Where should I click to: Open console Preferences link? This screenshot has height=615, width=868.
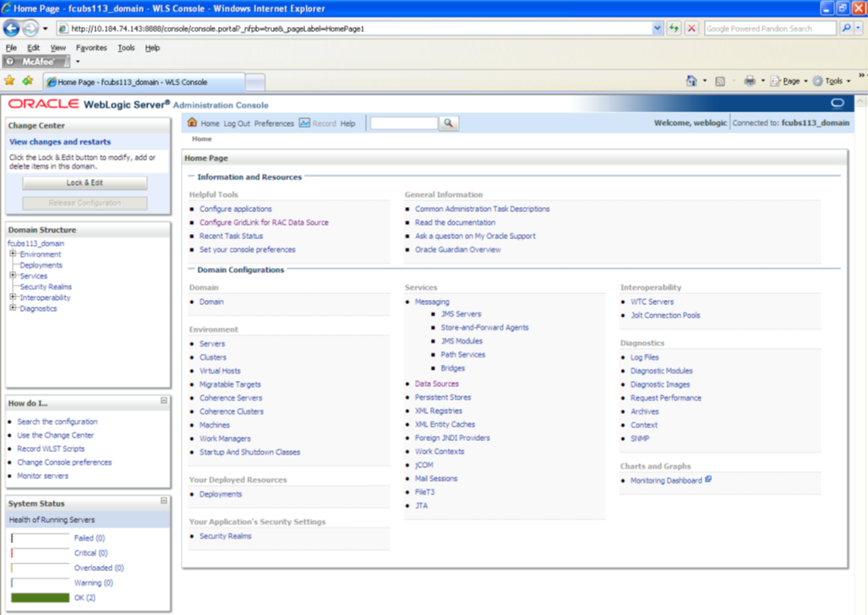pos(274,123)
